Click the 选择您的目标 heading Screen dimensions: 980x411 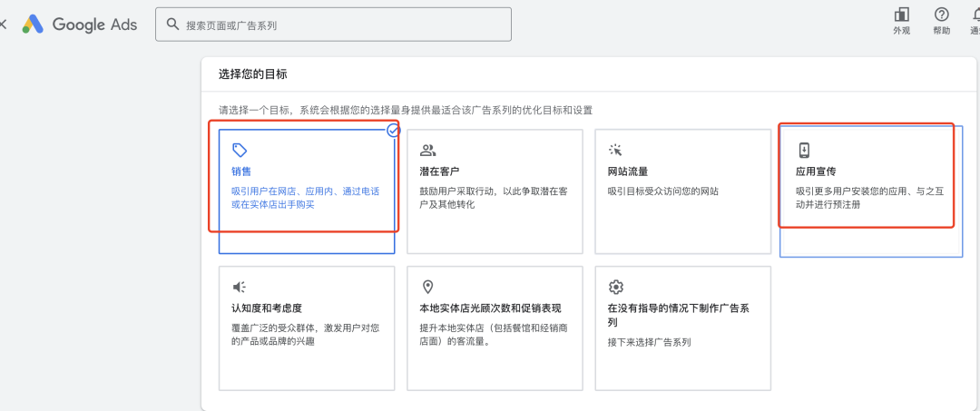click(252, 74)
